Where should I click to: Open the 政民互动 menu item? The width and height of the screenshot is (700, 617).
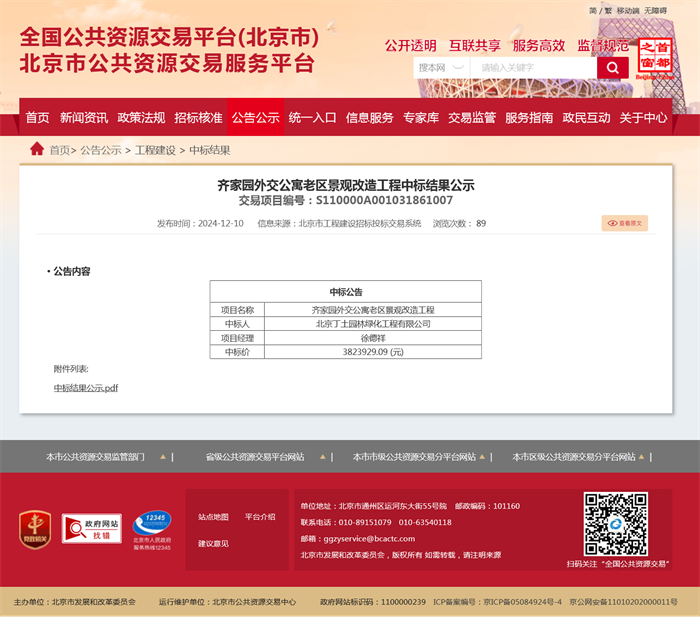(586, 117)
